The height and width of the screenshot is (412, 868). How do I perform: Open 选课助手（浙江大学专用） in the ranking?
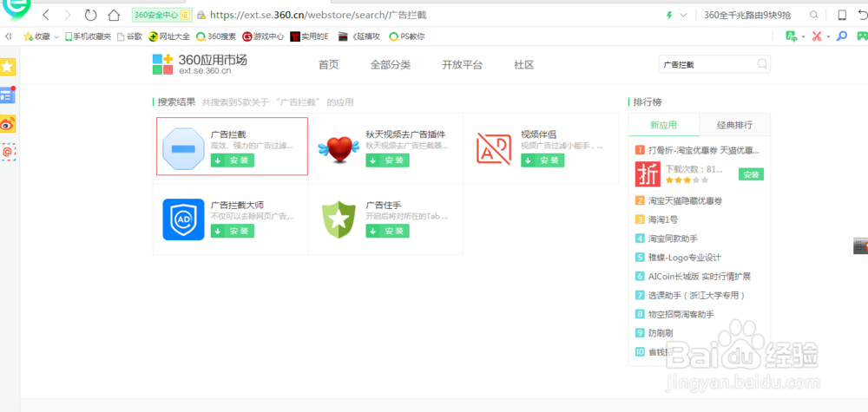(697, 295)
